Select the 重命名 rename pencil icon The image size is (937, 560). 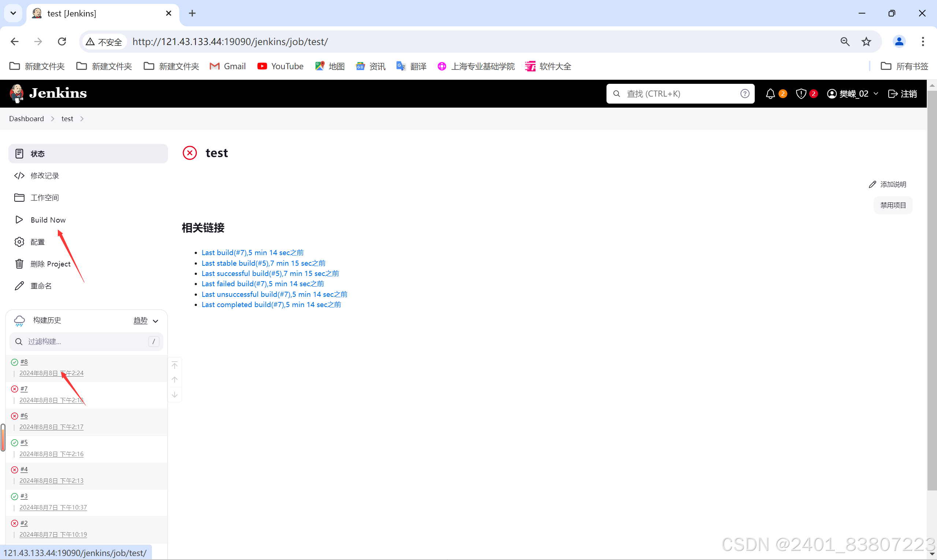point(19,285)
